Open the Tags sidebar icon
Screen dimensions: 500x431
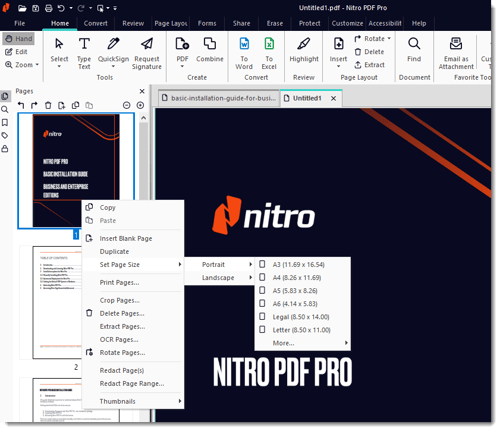click(x=5, y=136)
